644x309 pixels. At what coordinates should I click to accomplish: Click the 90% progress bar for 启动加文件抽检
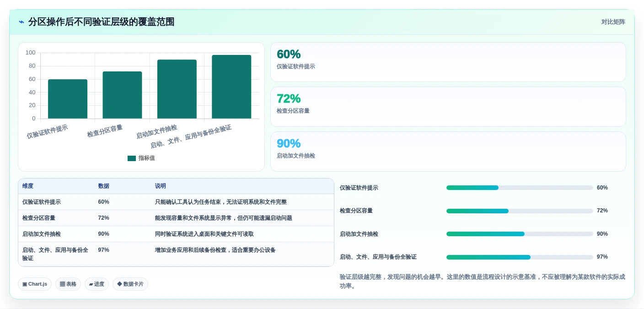(x=520, y=234)
